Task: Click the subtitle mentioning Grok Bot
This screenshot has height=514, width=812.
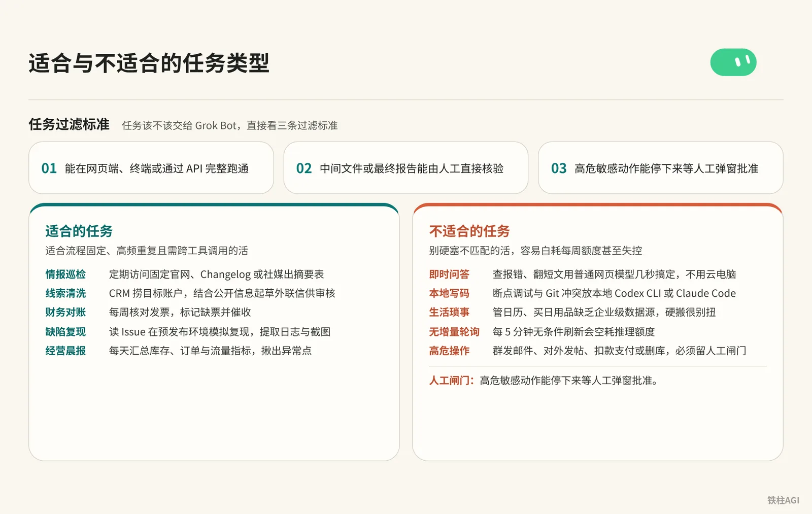Action: (x=230, y=125)
